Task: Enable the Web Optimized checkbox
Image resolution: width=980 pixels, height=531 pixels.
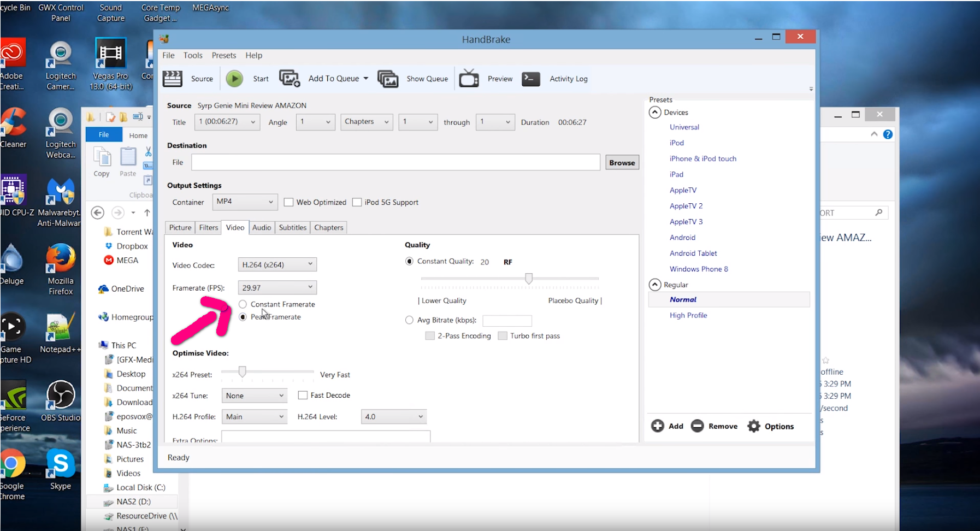Action: [x=288, y=202]
